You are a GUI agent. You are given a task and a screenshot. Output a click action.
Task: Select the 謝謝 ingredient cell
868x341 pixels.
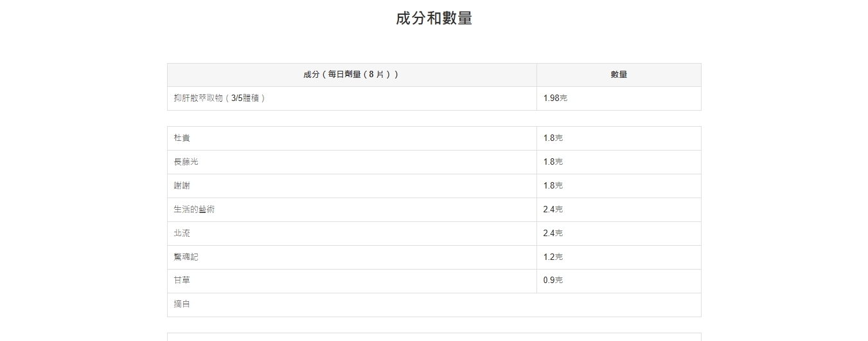click(x=182, y=186)
